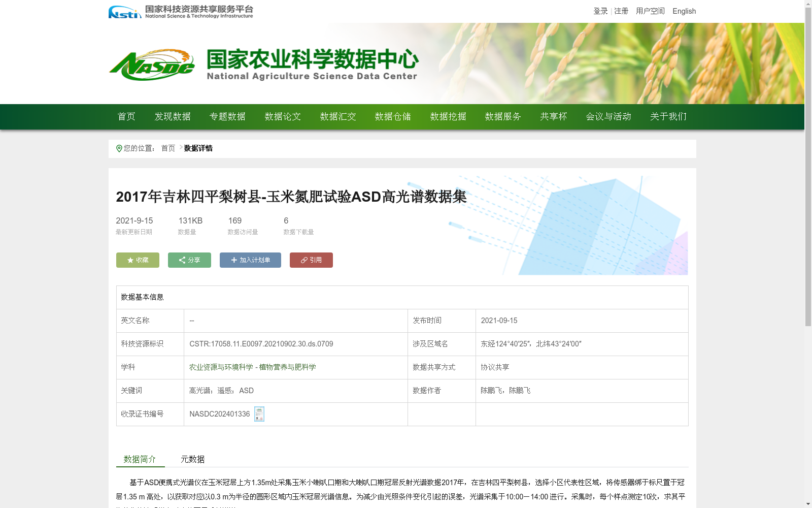This screenshot has height=508, width=812.
Task: Open the 发现数据 menu item
Action: pos(173,117)
